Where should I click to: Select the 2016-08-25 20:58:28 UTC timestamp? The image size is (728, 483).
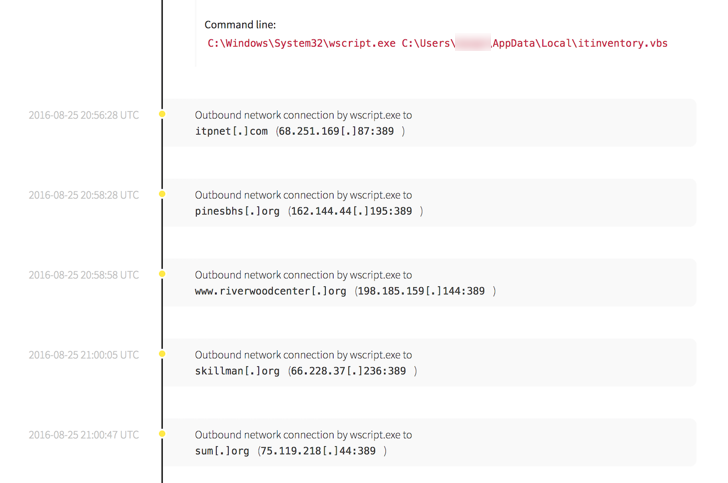(x=84, y=196)
